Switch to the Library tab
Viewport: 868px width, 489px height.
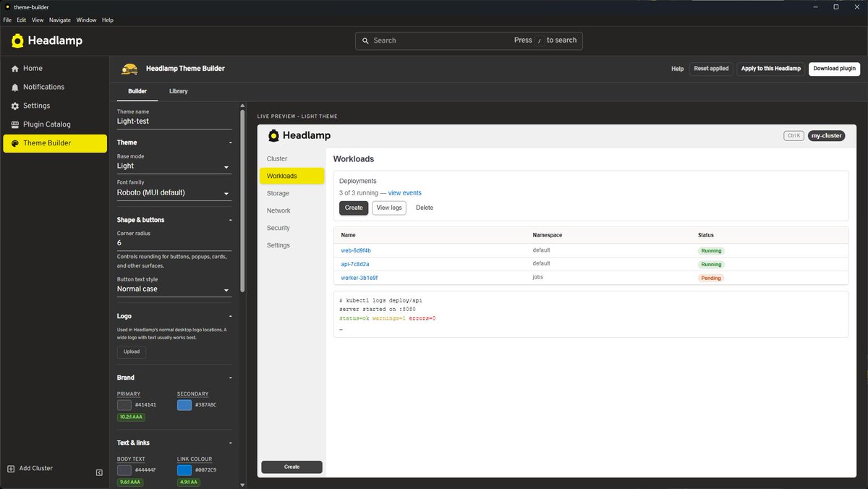(x=179, y=91)
